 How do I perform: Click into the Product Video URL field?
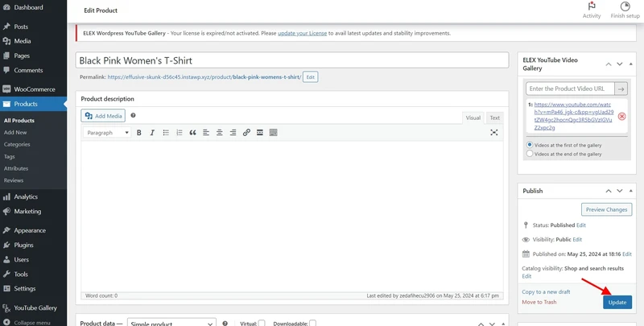click(570, 89)
